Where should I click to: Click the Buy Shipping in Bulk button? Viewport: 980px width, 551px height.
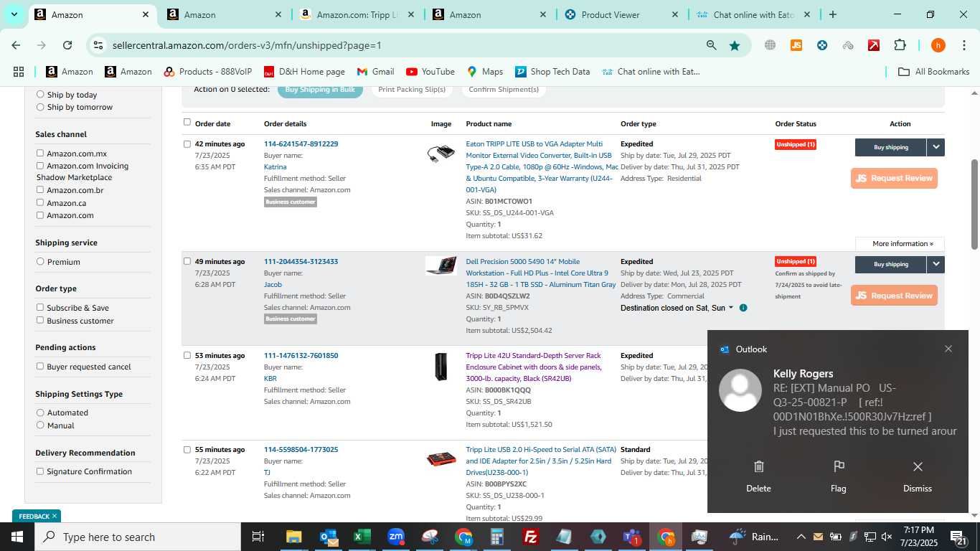tap(320, 90)
